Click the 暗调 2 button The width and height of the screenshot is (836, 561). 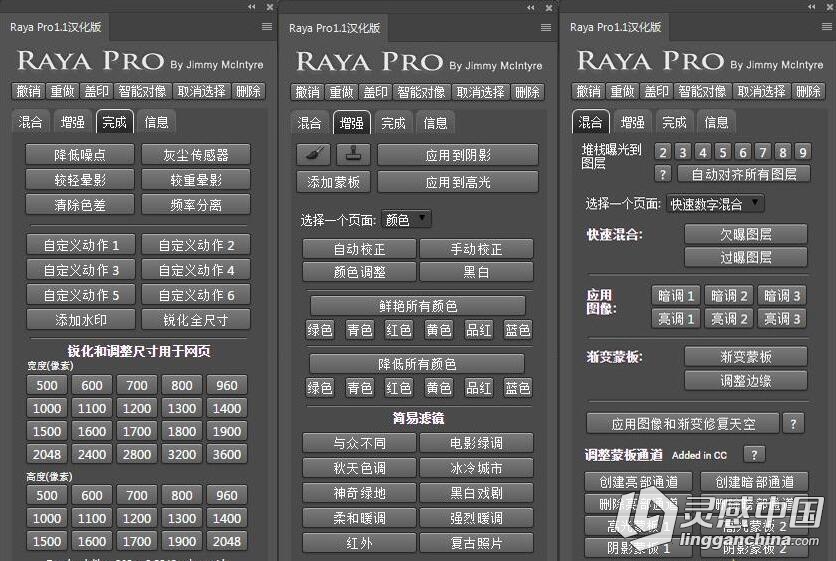point(729,295)
